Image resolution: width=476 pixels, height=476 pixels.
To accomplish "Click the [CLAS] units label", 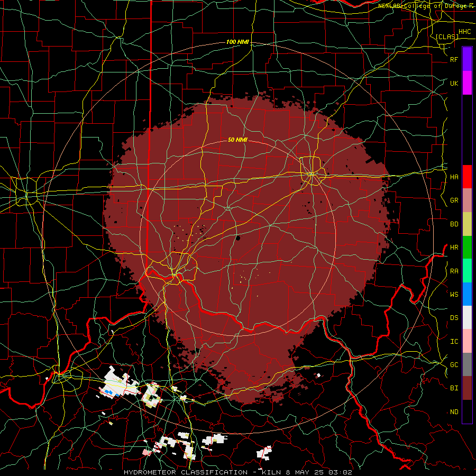I will tap(447, 36).
